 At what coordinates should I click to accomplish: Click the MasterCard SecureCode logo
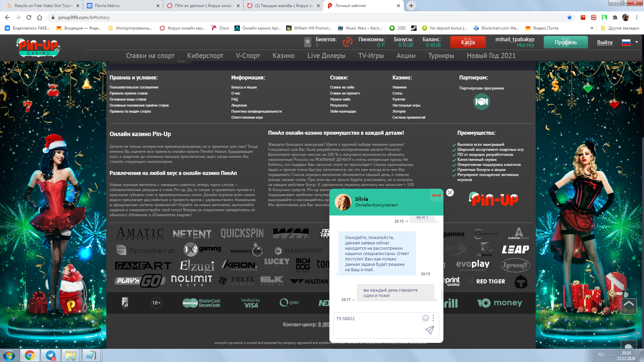pyautogui.click(x=202, y=303)
